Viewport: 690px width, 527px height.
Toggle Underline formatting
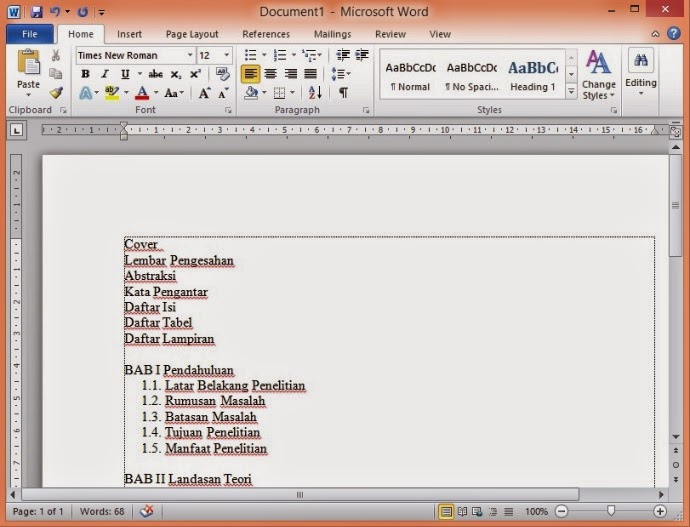(125, 74)
